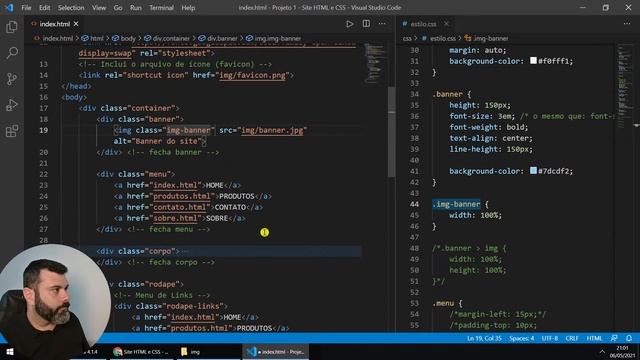
Task: Select the div.container breadcrumb item
Action: pyautogui.click(x=171, y=38)
